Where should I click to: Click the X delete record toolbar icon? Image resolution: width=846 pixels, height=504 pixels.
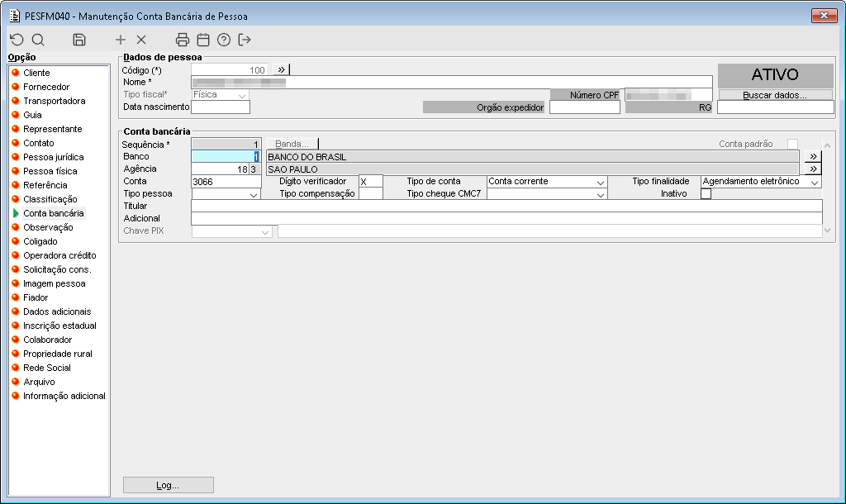click(141, 40)
